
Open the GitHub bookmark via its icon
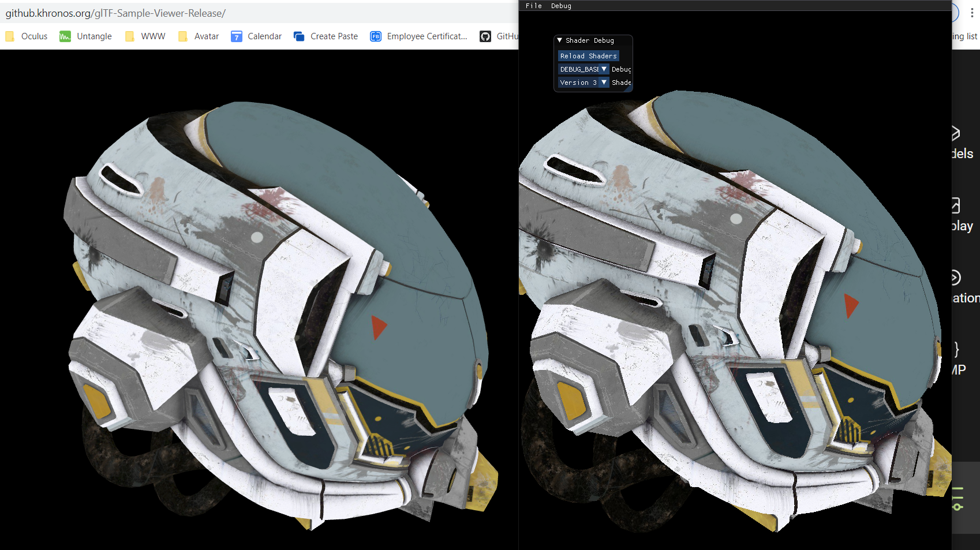[x=486, y=36]
